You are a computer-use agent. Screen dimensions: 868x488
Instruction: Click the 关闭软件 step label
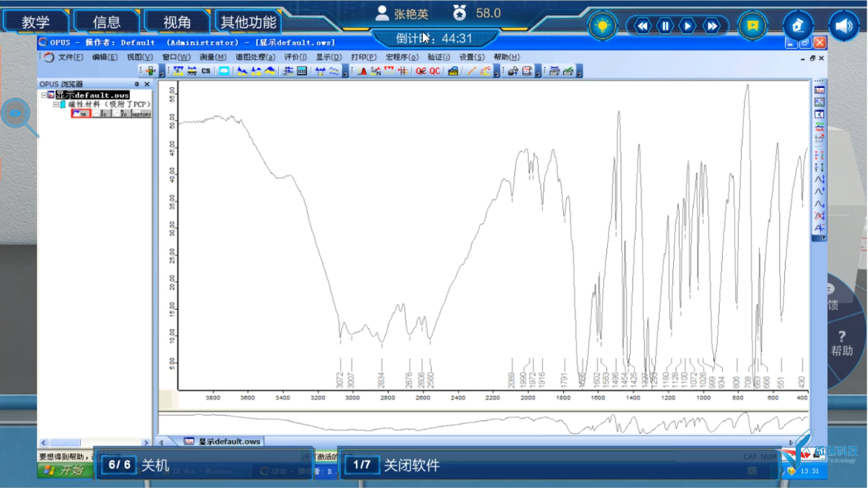pos(412,465)
